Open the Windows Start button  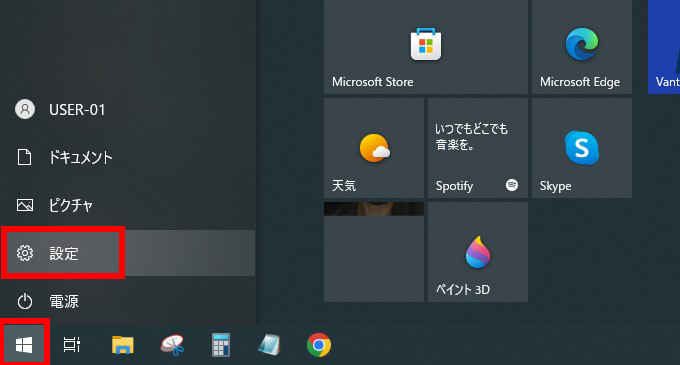coord(24,345)
